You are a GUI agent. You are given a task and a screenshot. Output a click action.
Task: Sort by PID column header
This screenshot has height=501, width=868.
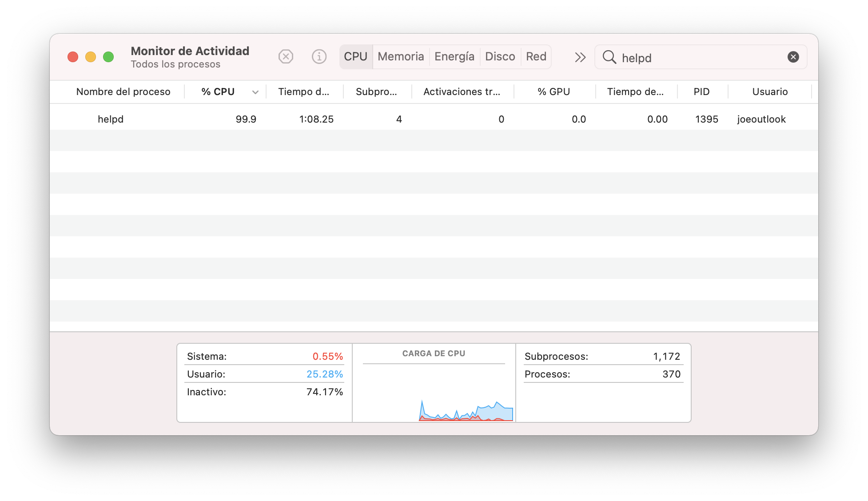coord(701,92)
